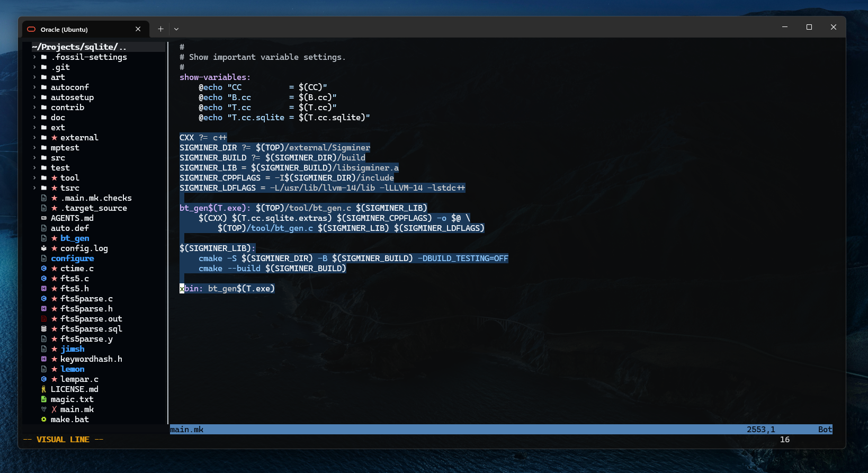Click the fts5parse.sql database icon
The height and width of the screenshot is (473, 868).
click(x=44, y=329)
